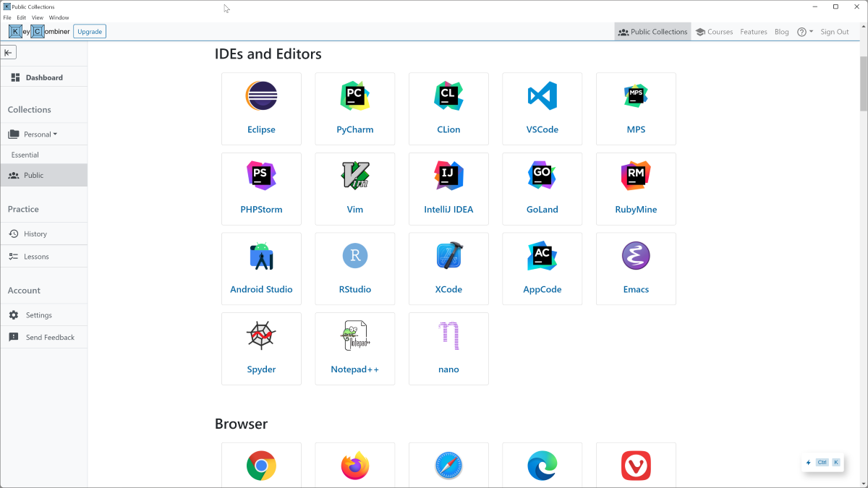Open account Settings
The height and width of the screenshot is (488, 868).
[43, 315]
